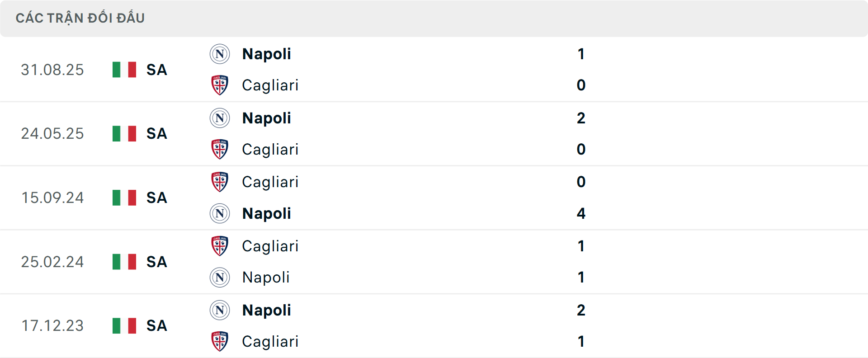The image size is (868, 358).
Task: Click the SA label beside the 25.02.24 date
Action: point(156,262)
